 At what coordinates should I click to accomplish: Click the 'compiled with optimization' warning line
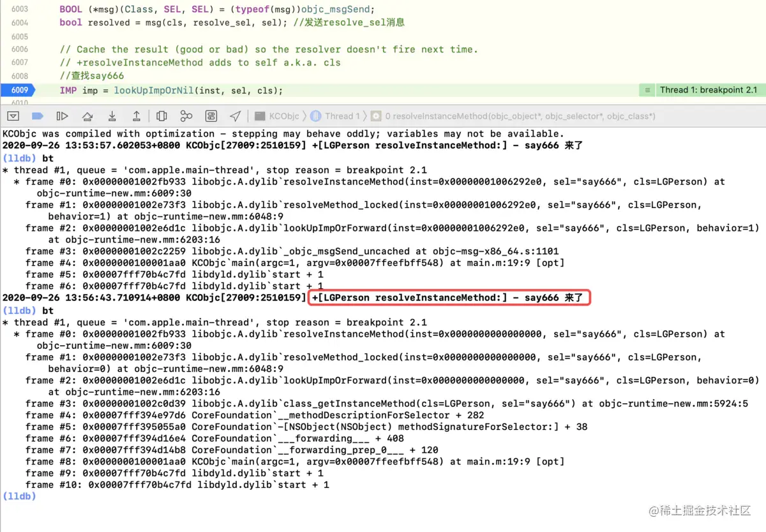click(x=283, y=134)
